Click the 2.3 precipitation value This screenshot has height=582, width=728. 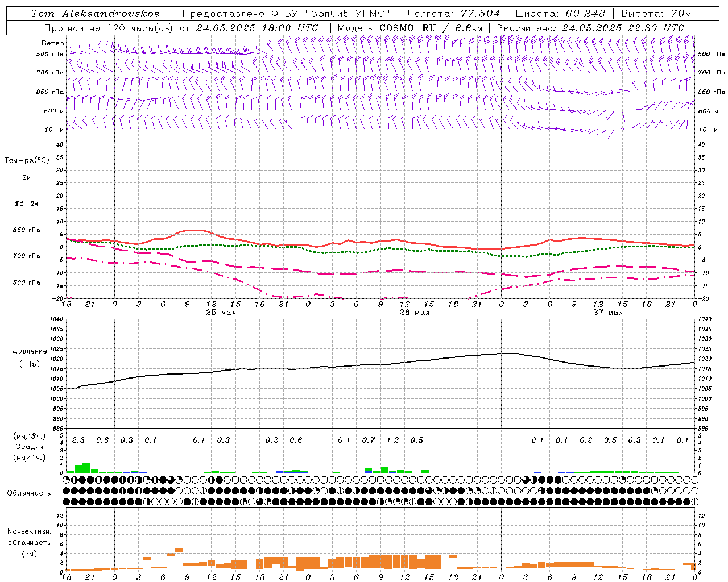click(x=78, y=440)
